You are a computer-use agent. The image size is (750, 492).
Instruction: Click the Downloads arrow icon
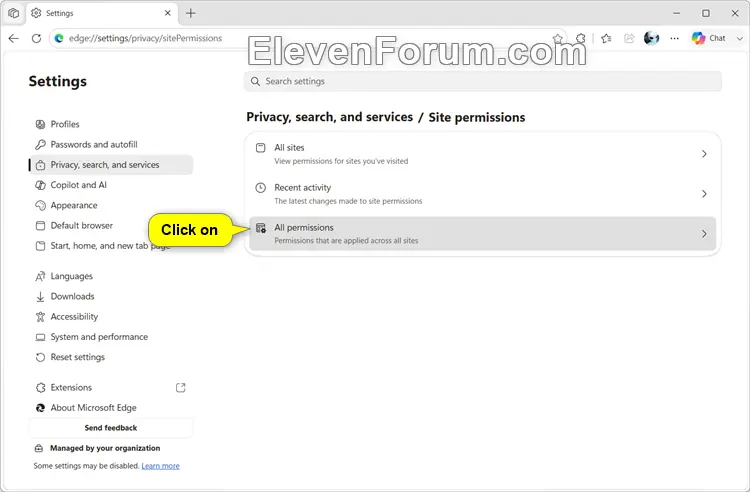40,296
